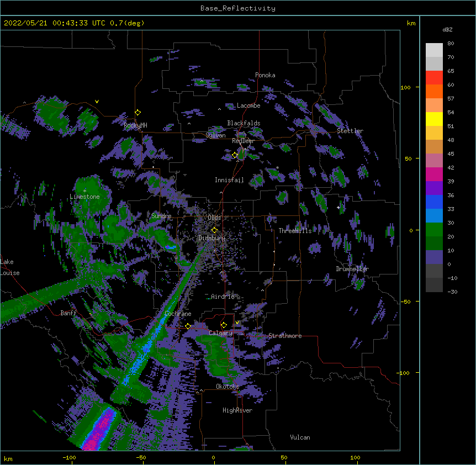This screenshot has height=465, width=476.
Task: Select the yellow diamond marker above Calgary label
Action: (224, 325)
